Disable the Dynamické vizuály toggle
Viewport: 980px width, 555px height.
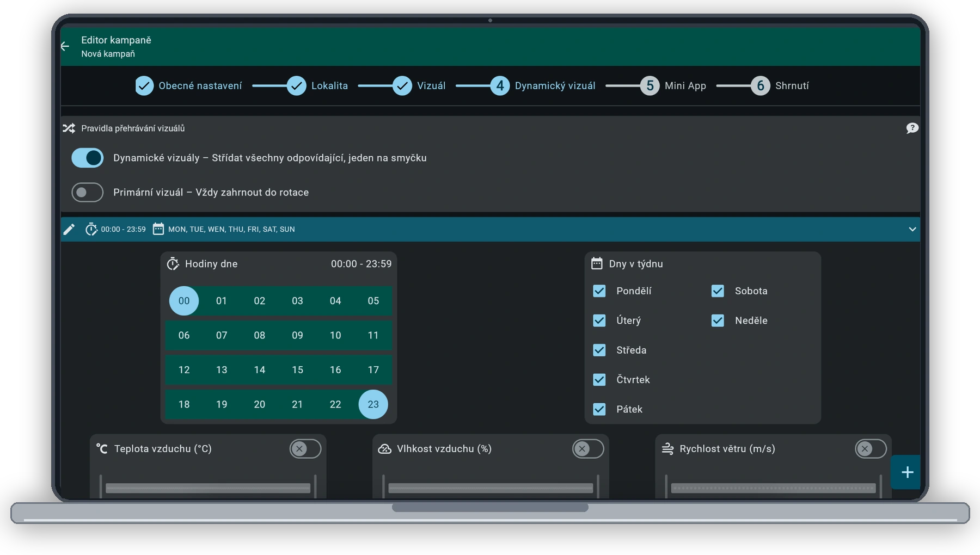(88, 158)
